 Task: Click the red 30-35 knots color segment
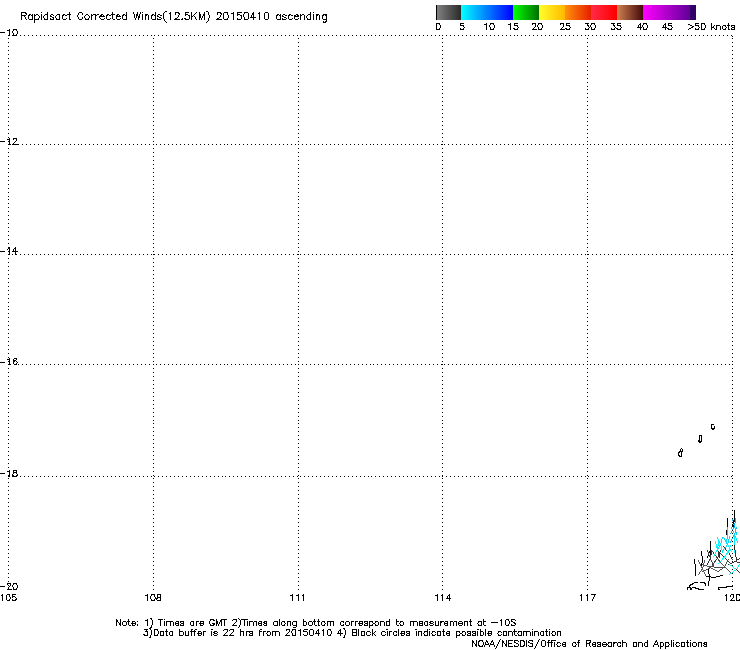tap(604, 12)
